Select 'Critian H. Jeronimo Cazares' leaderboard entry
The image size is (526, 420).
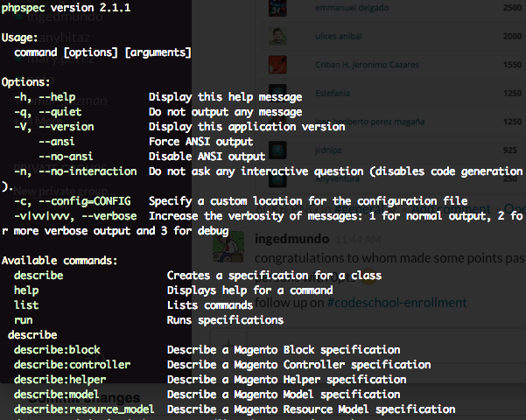coord(367,65)
